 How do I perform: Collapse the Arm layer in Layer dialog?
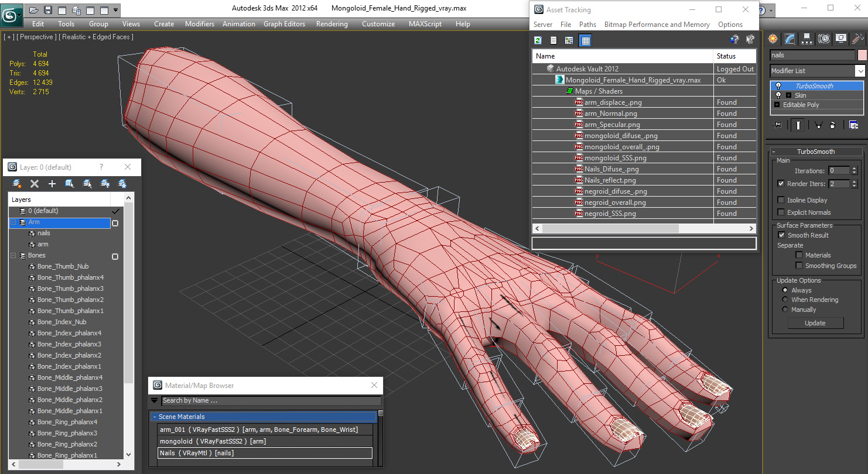(13, 222)
